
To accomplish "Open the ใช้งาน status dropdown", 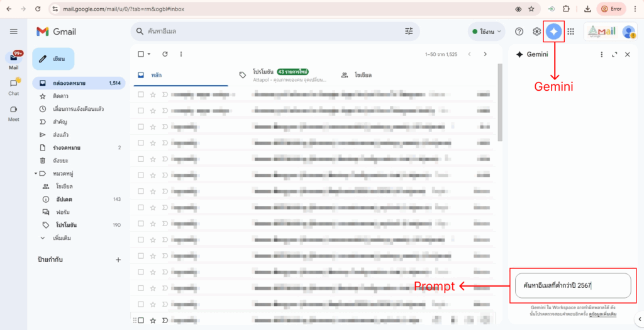I will [487, 31].
